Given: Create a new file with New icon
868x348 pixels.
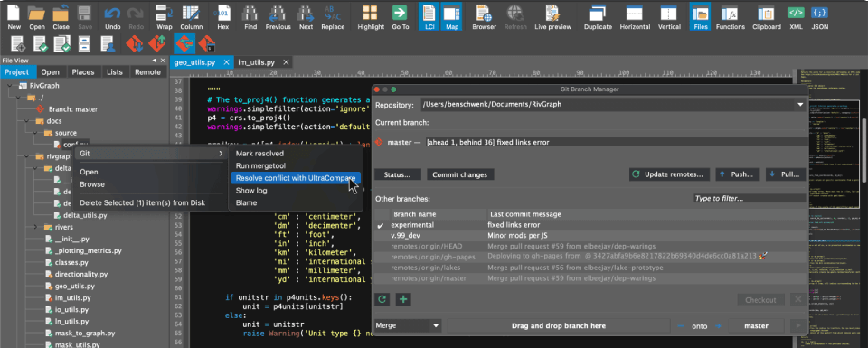Looking at the screenshot, I should click(x=14, y=17).
